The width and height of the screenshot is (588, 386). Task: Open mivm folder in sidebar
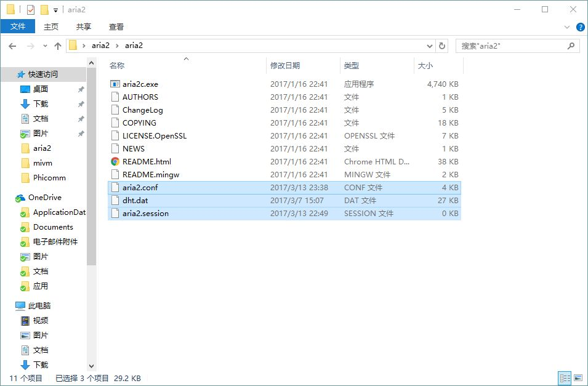36,163
